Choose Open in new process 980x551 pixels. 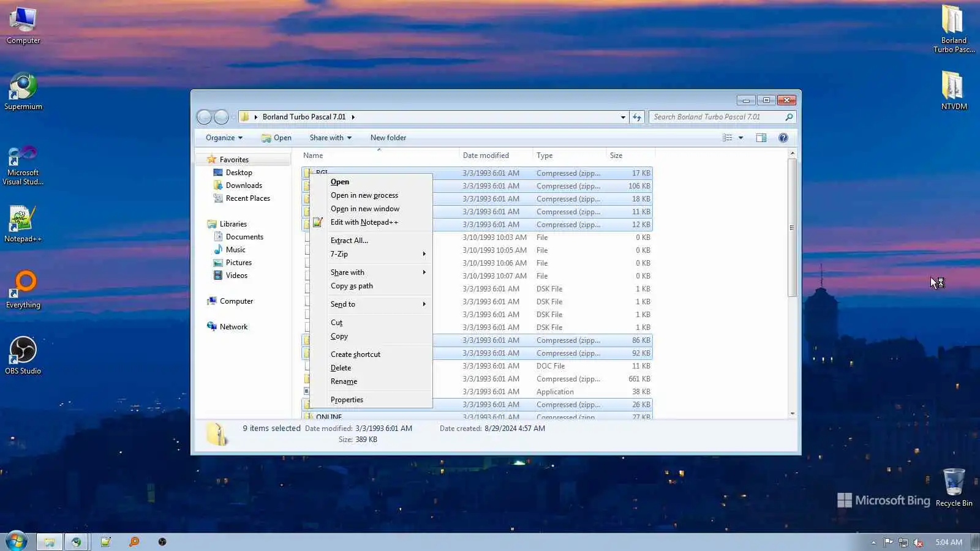tap(371, 195)
